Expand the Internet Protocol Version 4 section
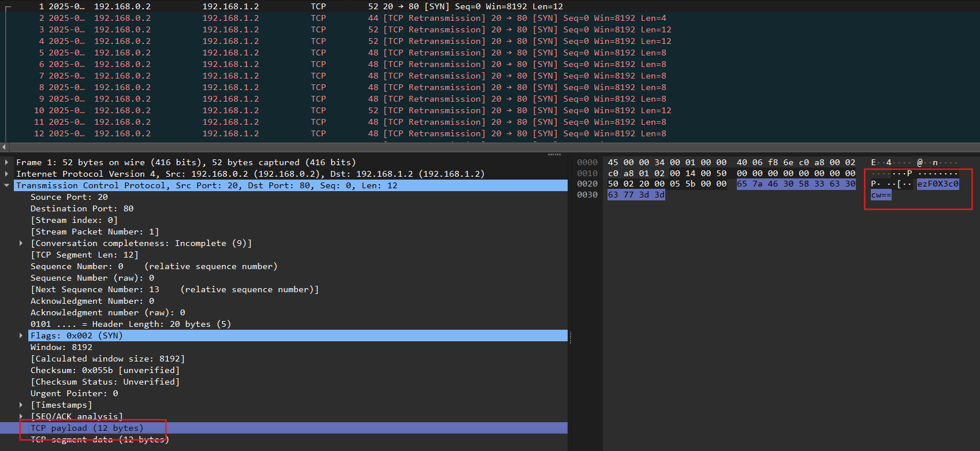 click(x=6, y=174)
